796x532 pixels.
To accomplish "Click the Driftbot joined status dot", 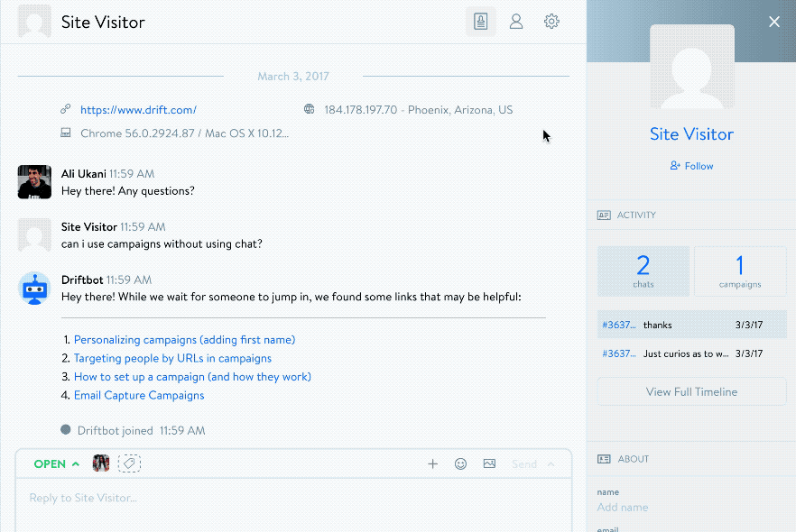I will point(66,429).
